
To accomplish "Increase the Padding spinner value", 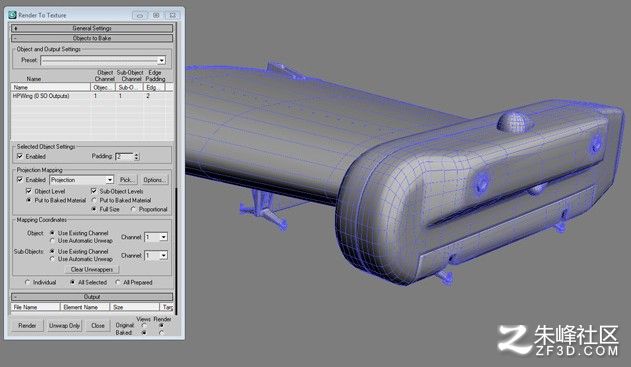I will tap(137, 154).
